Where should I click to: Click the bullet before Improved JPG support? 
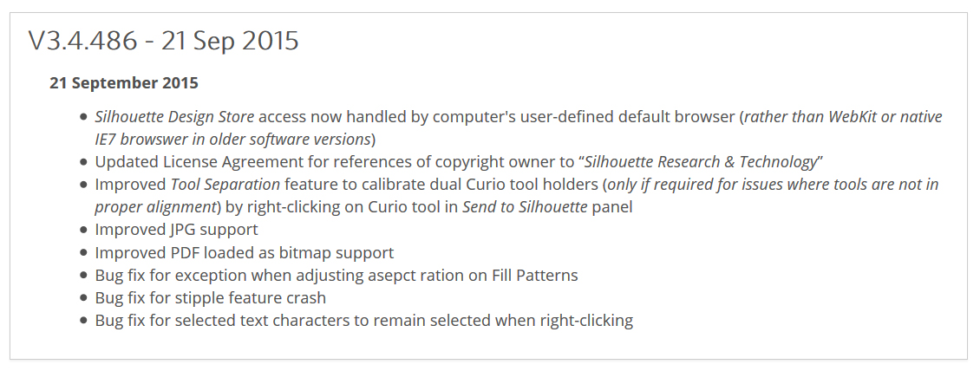click(x=84, y=230)
